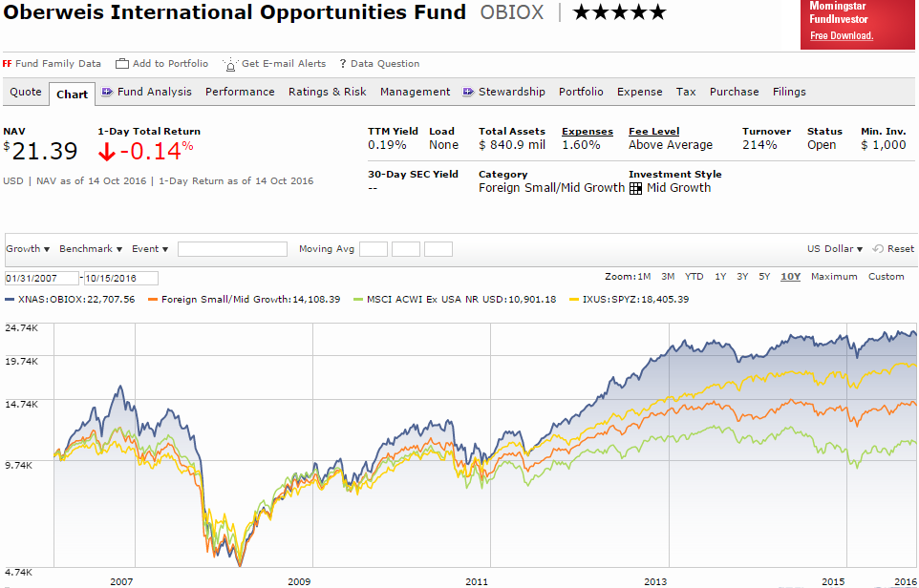
Task: Open the Fund Analysis tab
Action: pos(154,92)
